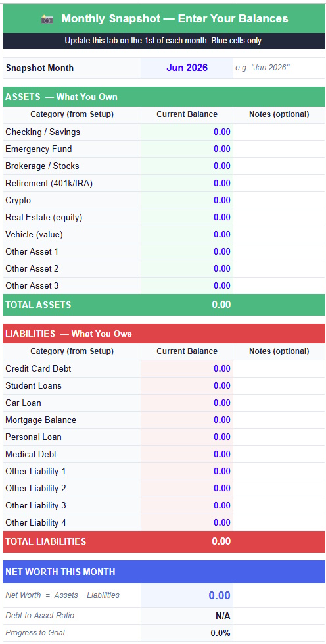Select the Other Asset 1 balance cell
The width and height of the screenshot is (326, 644).
coord(187,252)
